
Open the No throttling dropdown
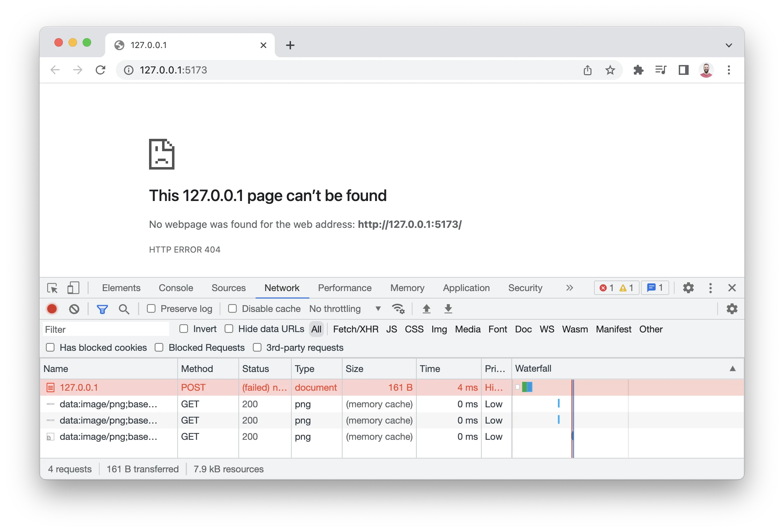click(345, 309)
